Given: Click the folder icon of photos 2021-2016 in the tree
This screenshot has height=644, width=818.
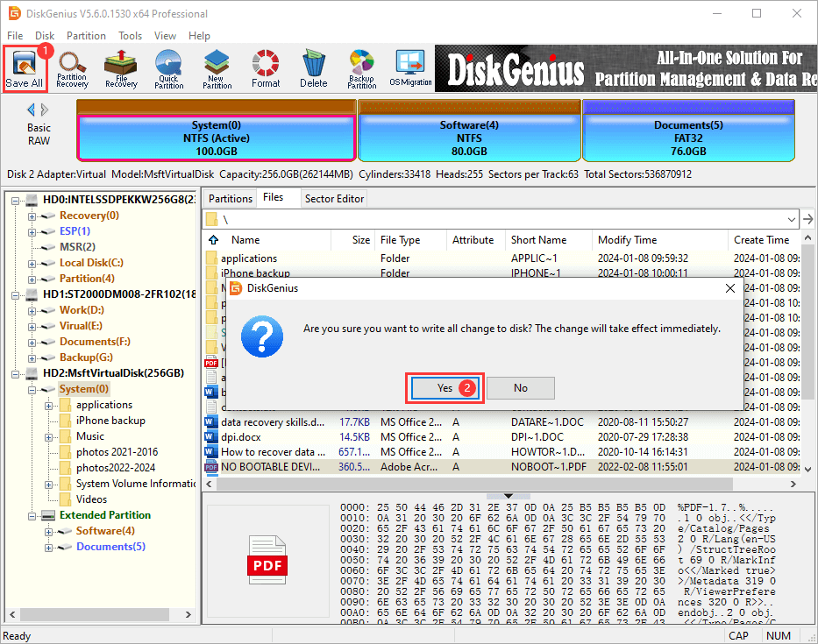Looking at the screenshot, I should tap(66, 452).
